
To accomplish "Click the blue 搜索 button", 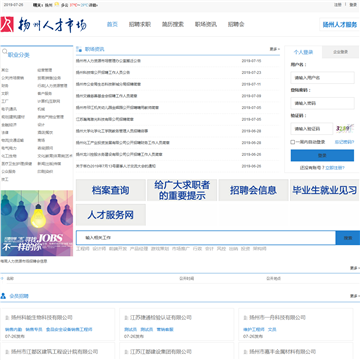I will [348, 238].
